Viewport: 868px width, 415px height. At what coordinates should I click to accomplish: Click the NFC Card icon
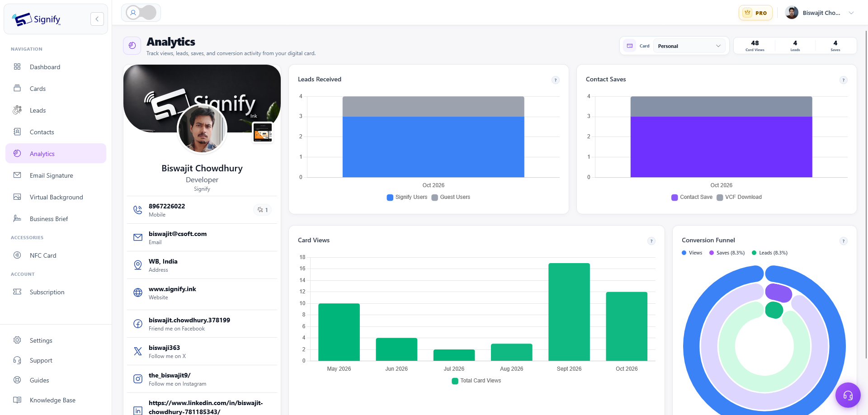pyautogui.click(x=17, y=255)
